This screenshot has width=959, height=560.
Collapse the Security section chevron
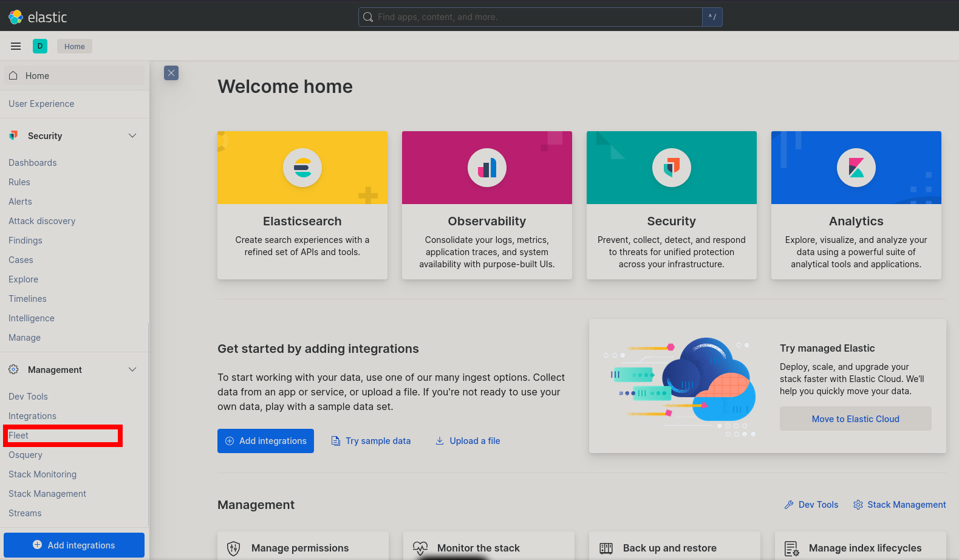coord(132,135)
